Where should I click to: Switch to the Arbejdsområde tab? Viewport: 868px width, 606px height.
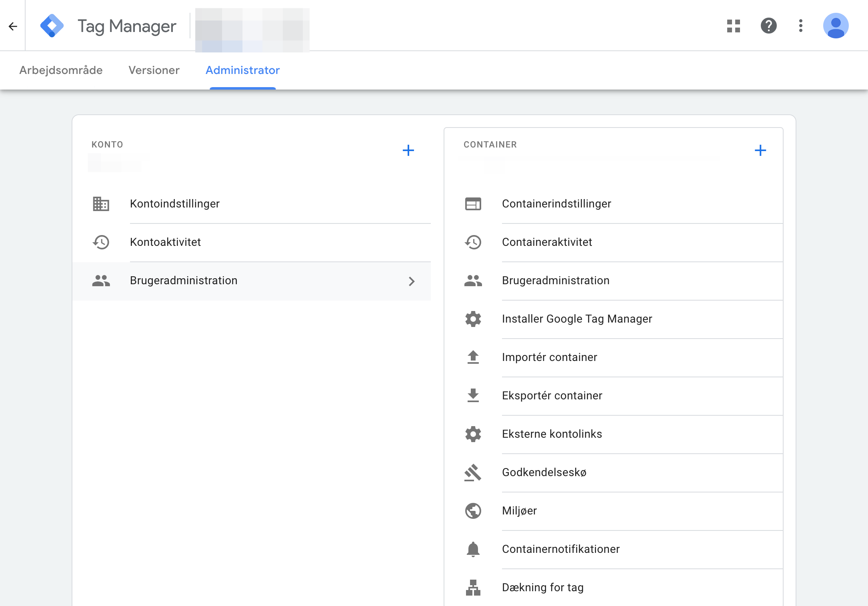(x=61, y=70)
